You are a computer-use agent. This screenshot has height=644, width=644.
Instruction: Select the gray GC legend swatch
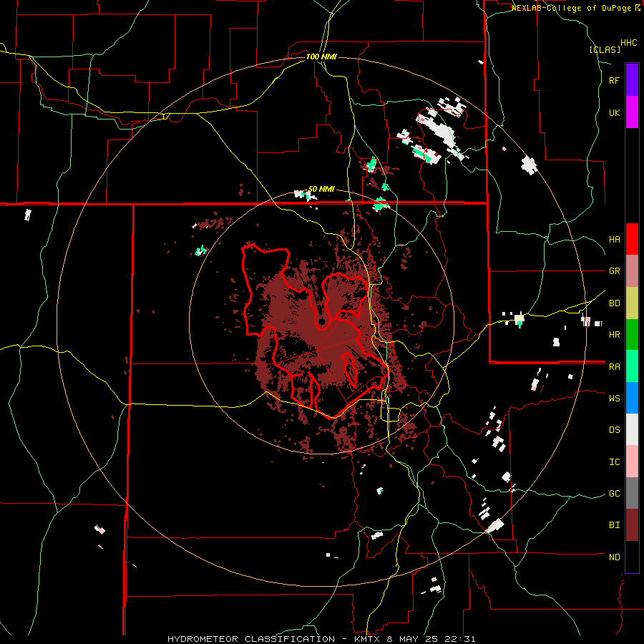point(632,493)
